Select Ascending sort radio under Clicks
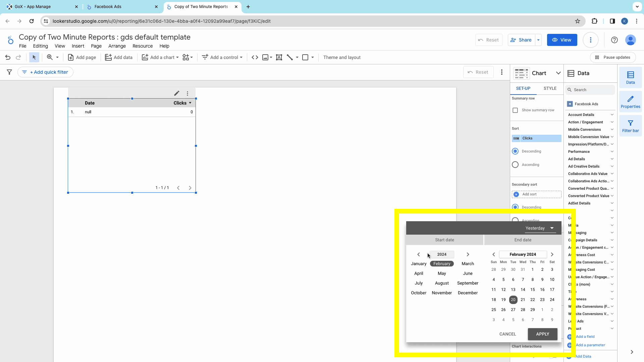Screen dimensions: 644x362 515,165
